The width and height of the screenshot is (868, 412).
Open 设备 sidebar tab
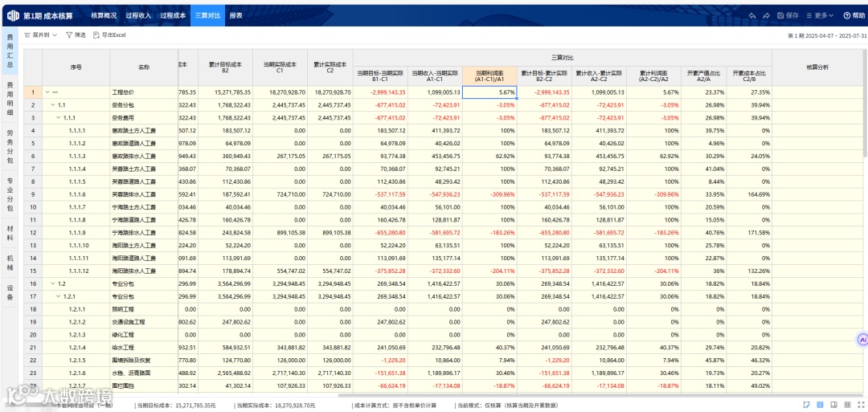click(x=10, y=292)
